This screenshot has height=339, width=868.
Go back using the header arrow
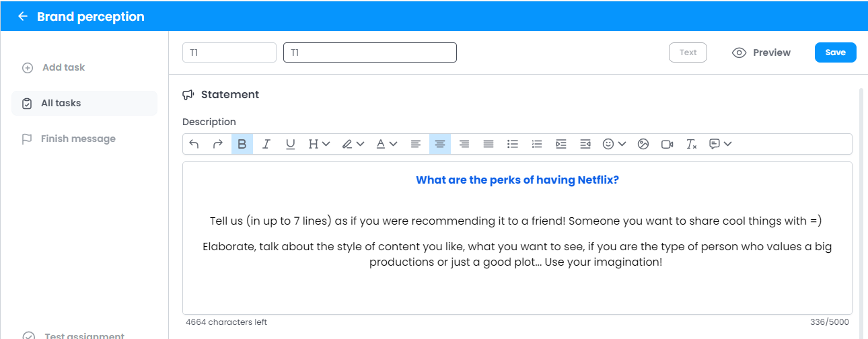click(x=23, y=16)
